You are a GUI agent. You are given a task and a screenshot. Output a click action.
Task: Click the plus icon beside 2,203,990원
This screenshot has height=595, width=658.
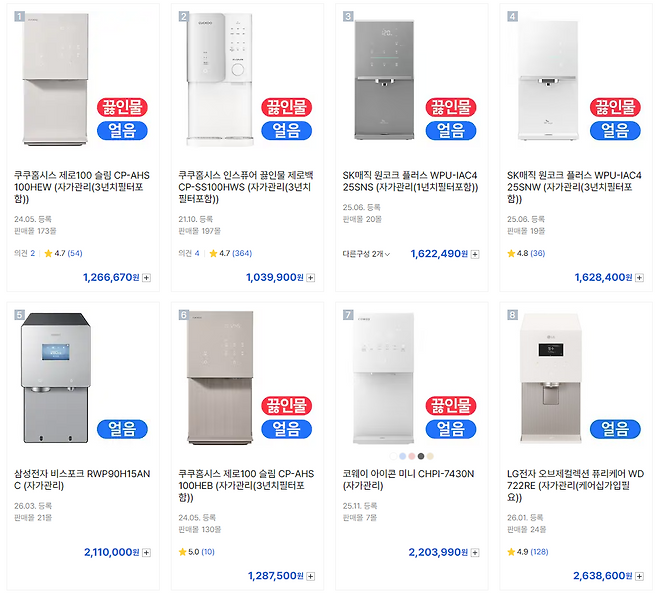(x=474, y=552)
